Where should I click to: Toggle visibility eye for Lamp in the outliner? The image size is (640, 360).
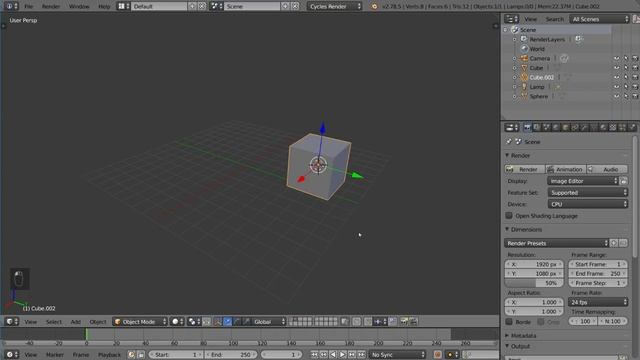tap(616, 87)
